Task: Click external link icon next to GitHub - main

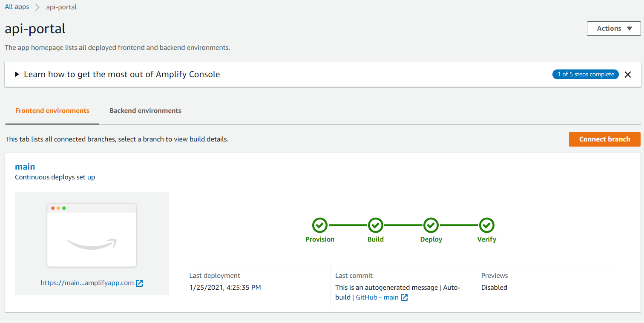Action: [x=404, y=297]
